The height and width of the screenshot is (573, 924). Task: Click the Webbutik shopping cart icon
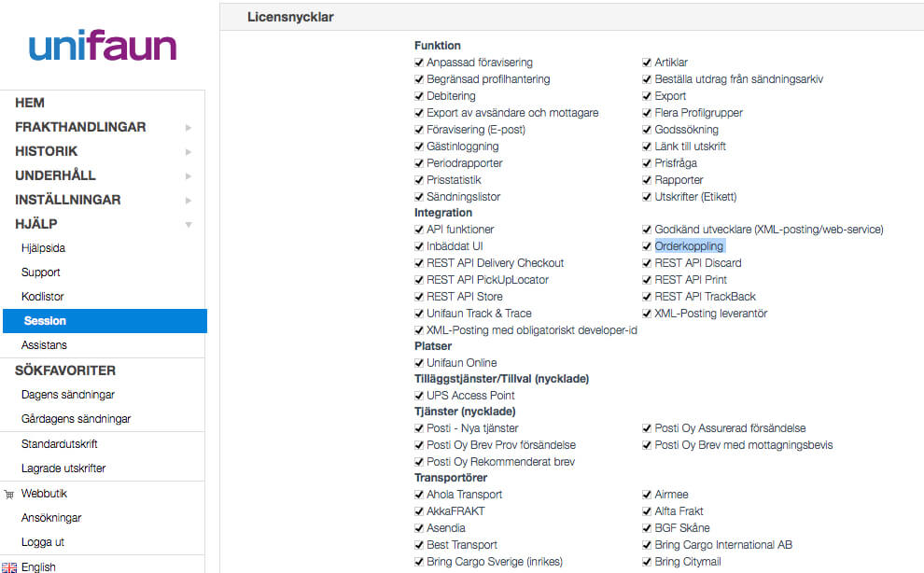pos(8,494)
